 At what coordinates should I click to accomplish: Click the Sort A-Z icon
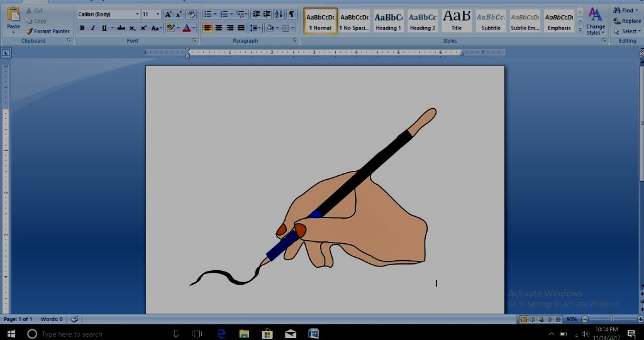279,14
